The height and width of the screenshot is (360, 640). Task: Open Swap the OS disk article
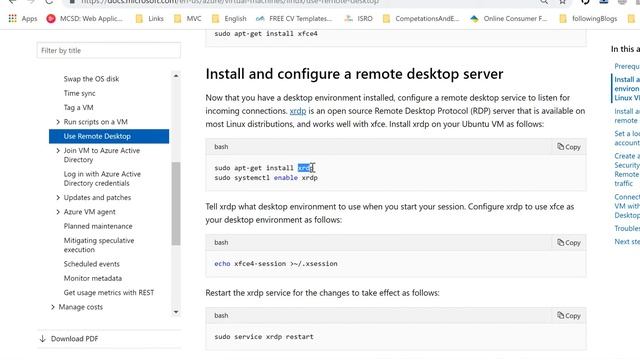coord(91,79)
